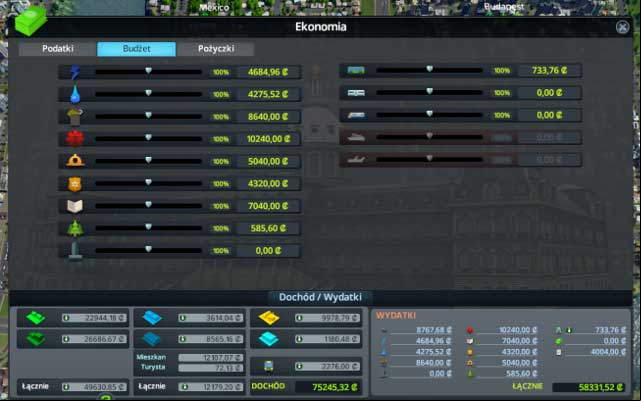Open the Pożyczki tab
641x401 pixels.
(x=216, y=49)
